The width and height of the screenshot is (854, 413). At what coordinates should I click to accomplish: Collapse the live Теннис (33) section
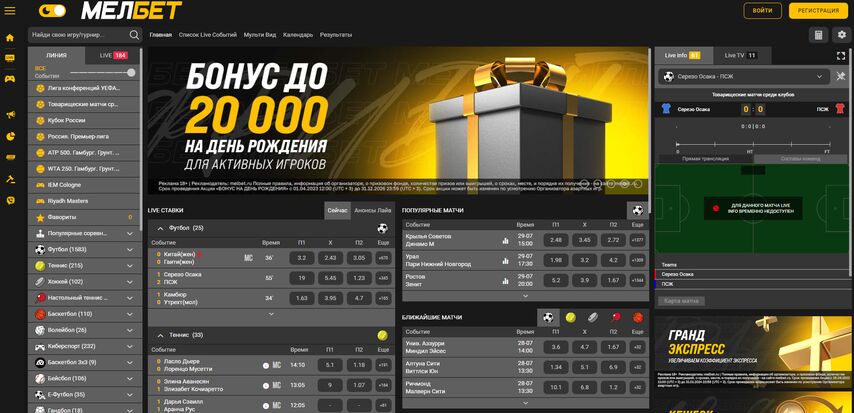(161, 335)
